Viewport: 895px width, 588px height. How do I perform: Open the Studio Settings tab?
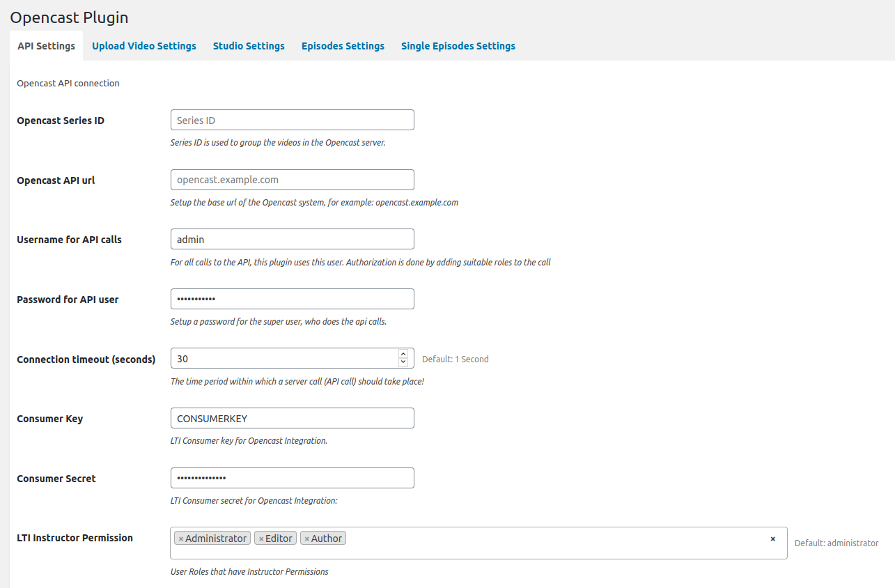tap(249, 46)
